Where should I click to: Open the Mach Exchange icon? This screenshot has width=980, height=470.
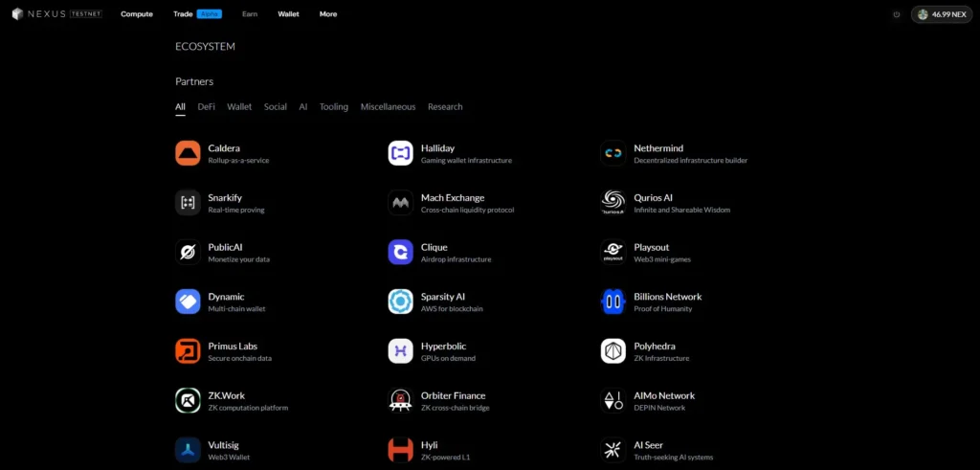click(400, 203)
